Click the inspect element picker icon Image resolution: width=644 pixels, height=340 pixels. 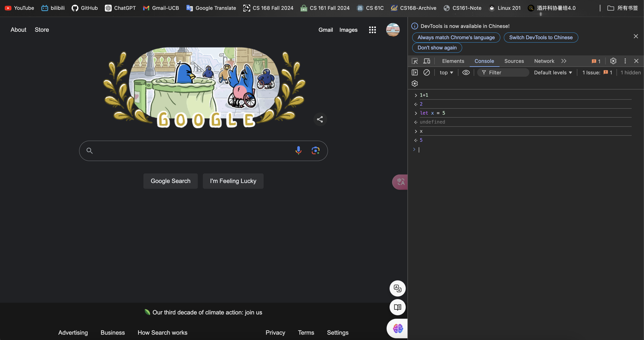tap(414, 61)
